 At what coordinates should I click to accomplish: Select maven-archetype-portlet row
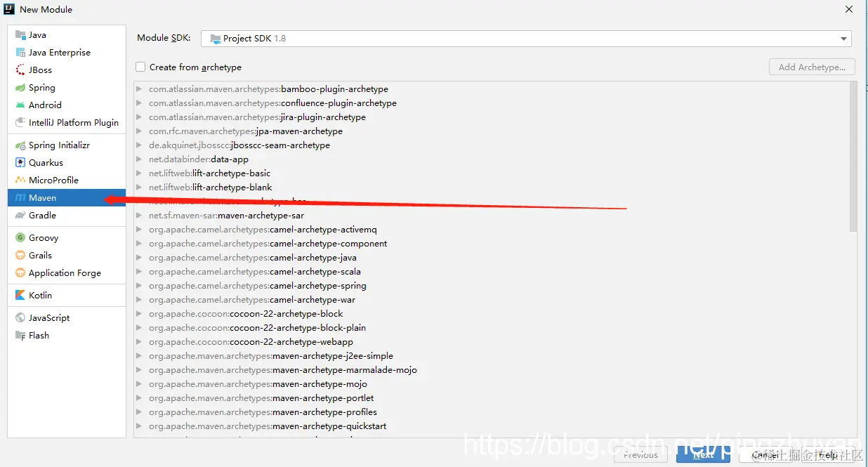click(492, 398)
